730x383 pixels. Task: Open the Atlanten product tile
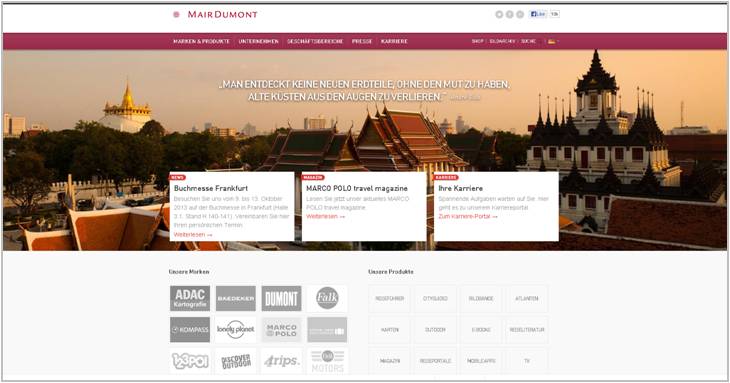[527, 298]
